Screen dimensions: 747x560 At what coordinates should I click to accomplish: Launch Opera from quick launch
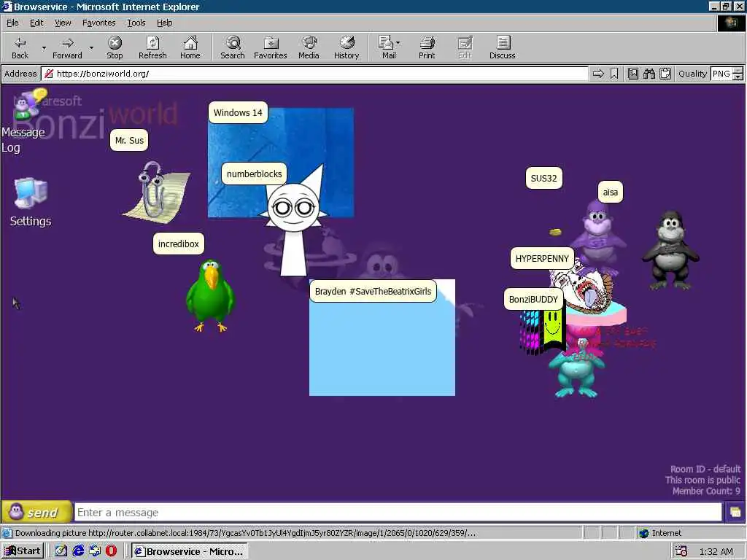pyautogui.click(x=111, y=551)
